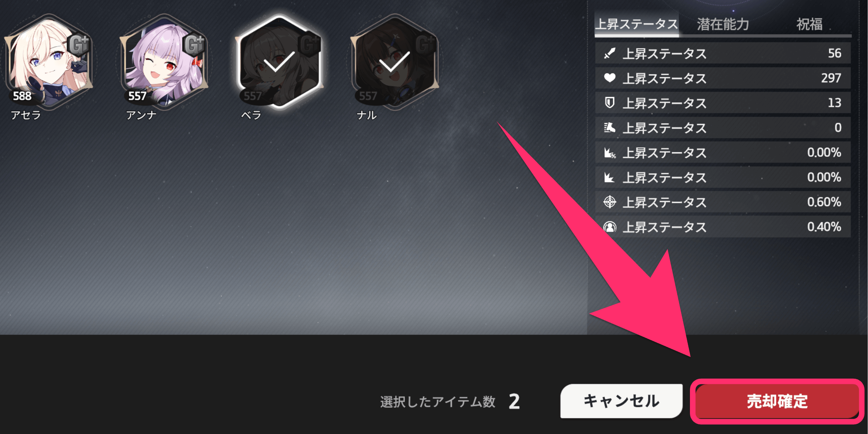868x434 pixels.
Task: Switch to the 潜在能力 tab
Action: pos(723,24)
